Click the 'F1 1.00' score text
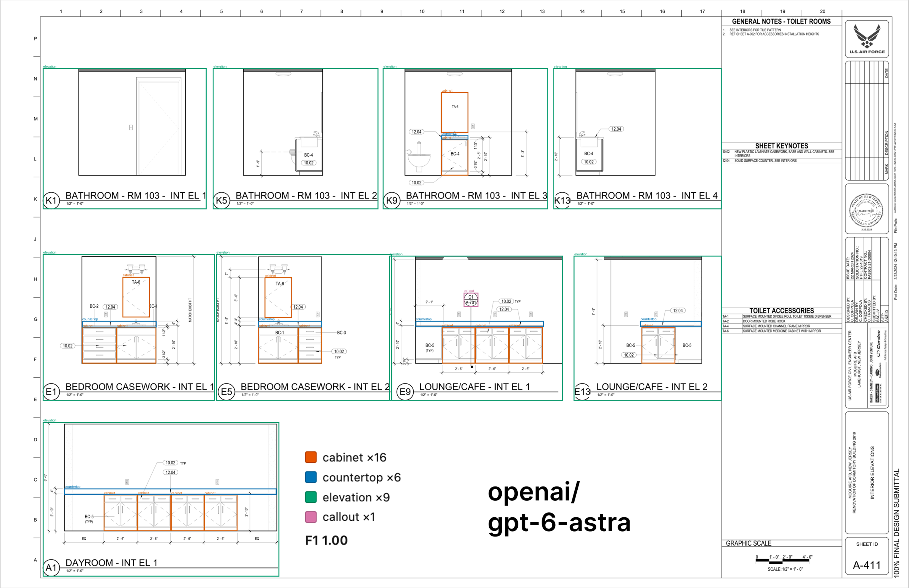The width and height of the screenshot is (909, 588). (326, 540)
